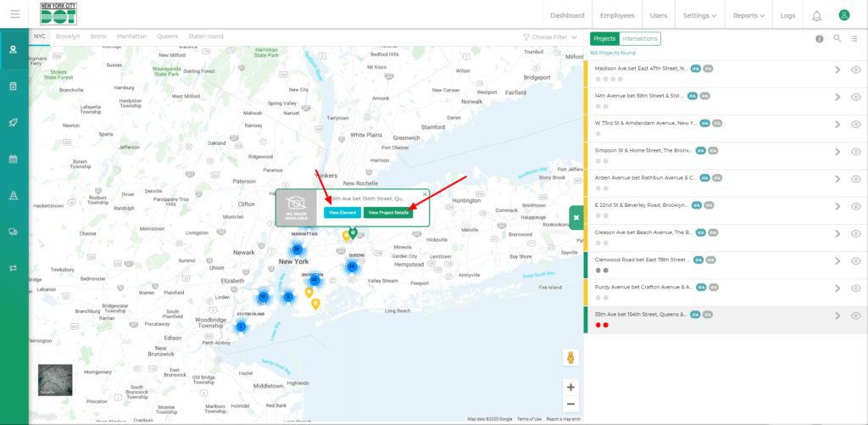This screenshot has width=868, height=425.
Task: Click the search magnifier in projects panel
Action: coord(837,39)
